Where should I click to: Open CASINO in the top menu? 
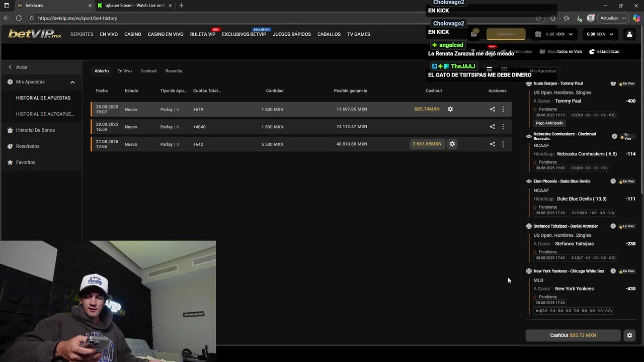pos(133,34)
